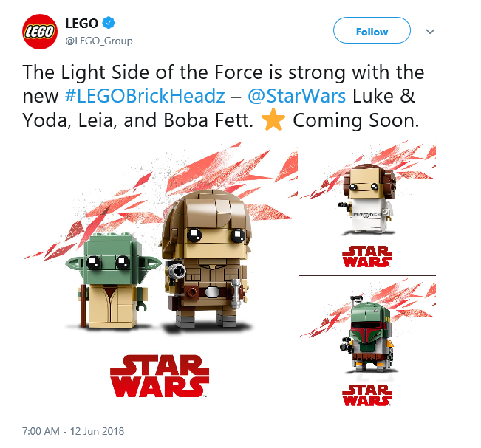The width and height of the screenshot is (481, 448).
Task: Open the Luke and Yoda image
Action: 160,273
